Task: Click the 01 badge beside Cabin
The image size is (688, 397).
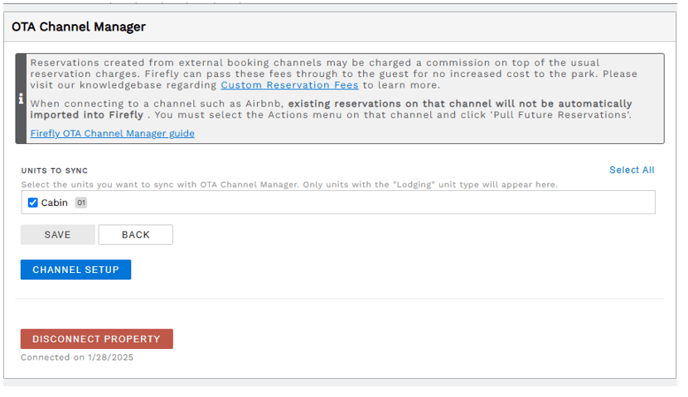Action: [x=81, y=203]
